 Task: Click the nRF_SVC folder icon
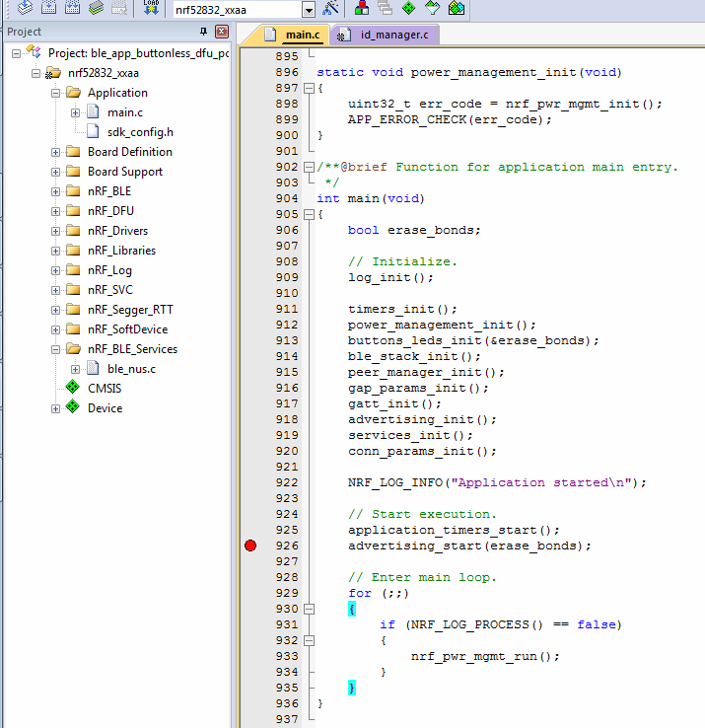73,289
